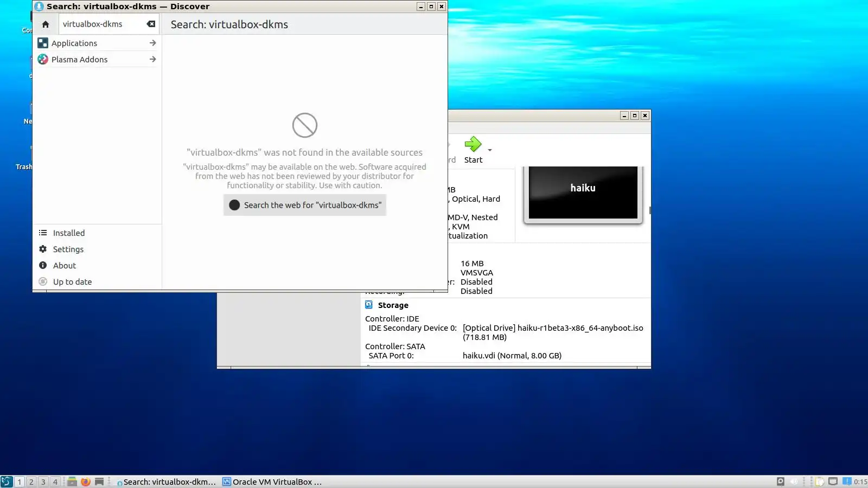
Task: Open Discover Settings page
Action: coord(97,249)
